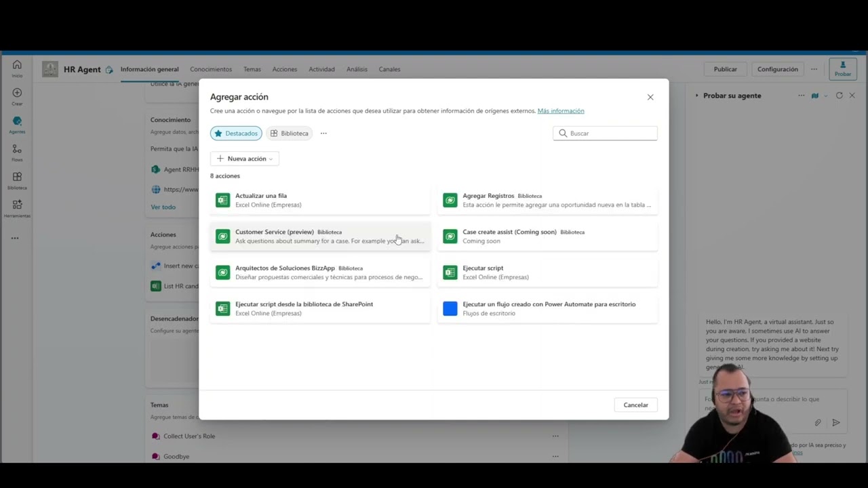The image size is (868, 488).
Task: Open options for Collect User's Role topic
Action: click(555, 436)
